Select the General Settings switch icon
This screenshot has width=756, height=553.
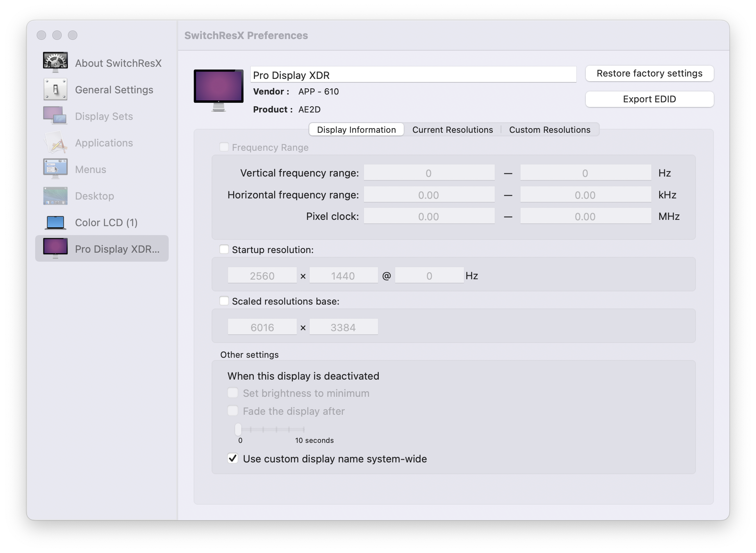(x=55, y=89)
